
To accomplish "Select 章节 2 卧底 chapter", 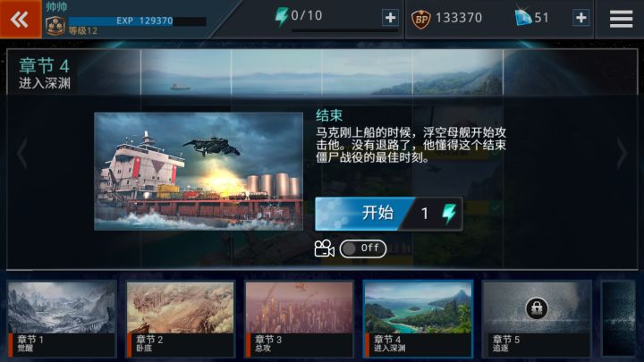I will 181,319.
